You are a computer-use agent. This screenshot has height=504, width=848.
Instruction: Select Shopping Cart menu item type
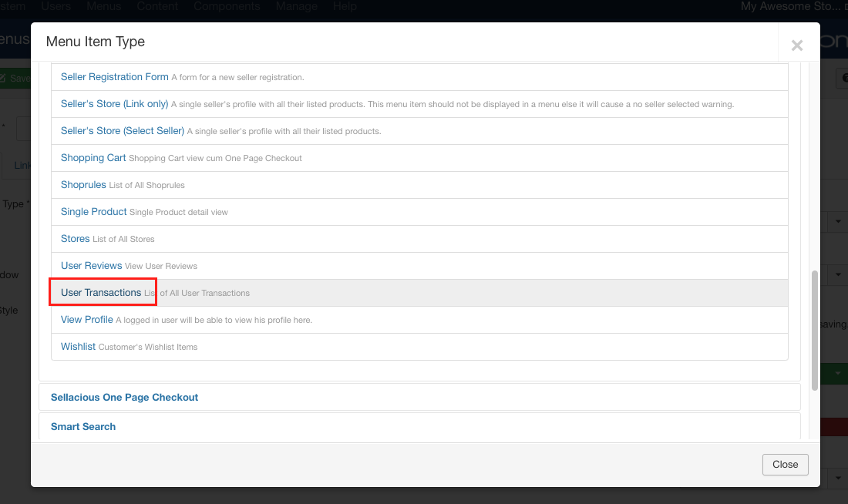[93, 158]
